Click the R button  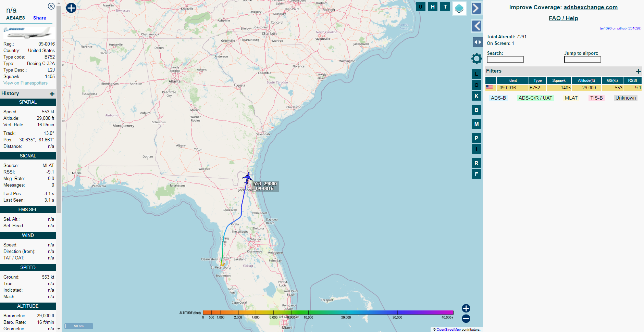(476, 163)
